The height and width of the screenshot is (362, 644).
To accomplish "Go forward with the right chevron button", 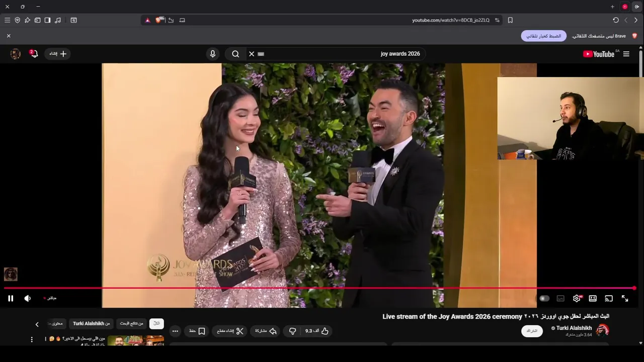I will 636,20.
